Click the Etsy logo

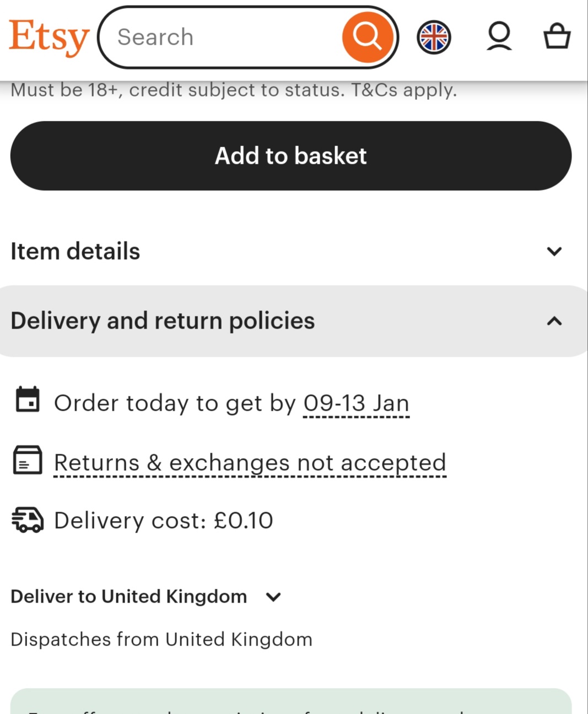pos(49,37)
